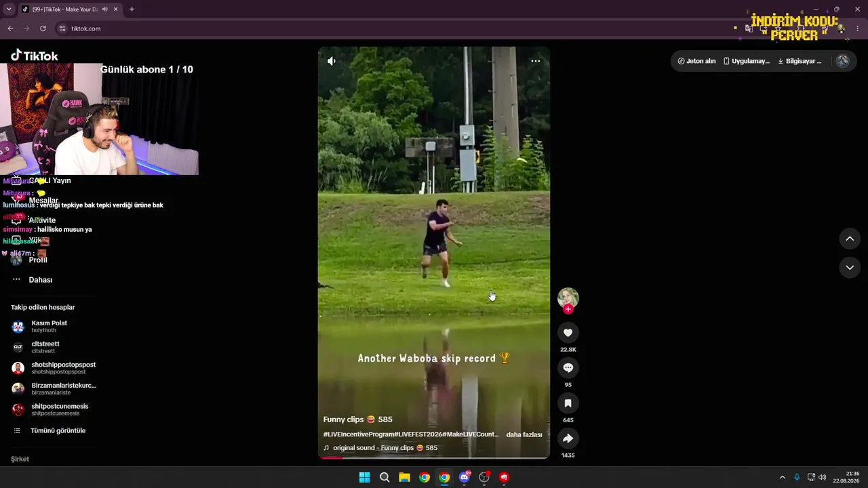
Task: Open OBS Studio from the taskbar
Action: click(x=484, y=477)
